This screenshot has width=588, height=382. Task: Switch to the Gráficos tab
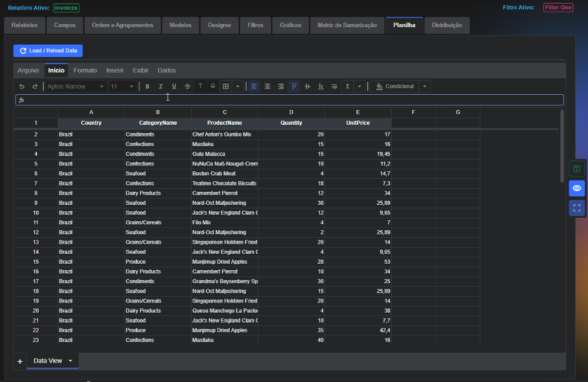pyautogui.click(x=290, y=25)
